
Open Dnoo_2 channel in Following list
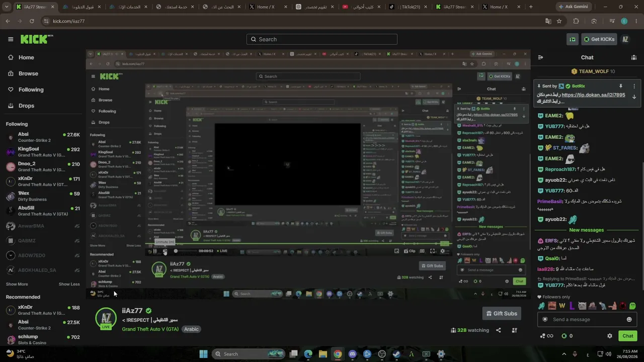[x=43, y=167]
